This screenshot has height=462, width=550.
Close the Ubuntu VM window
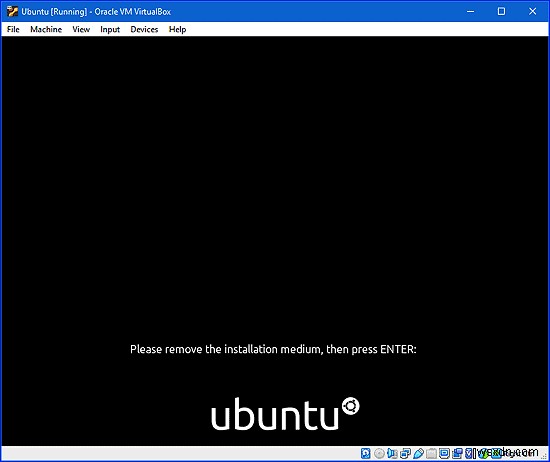[532, 11]
